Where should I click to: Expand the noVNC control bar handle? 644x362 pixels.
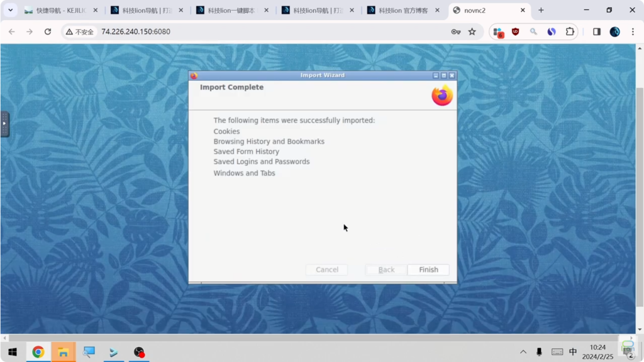coord(4,124)
